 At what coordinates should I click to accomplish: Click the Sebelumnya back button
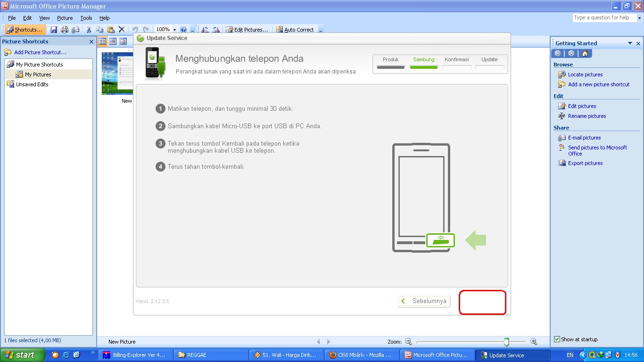424,301
